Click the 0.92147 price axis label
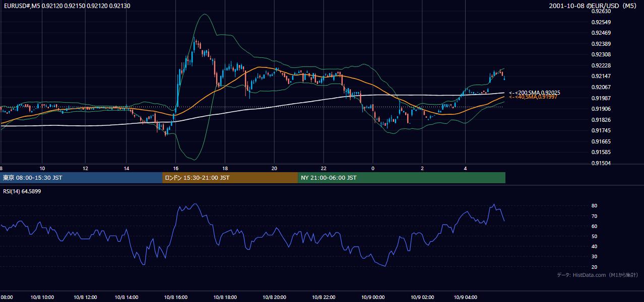644x302 pixels. pyautogui.click(x=601, y=77)
